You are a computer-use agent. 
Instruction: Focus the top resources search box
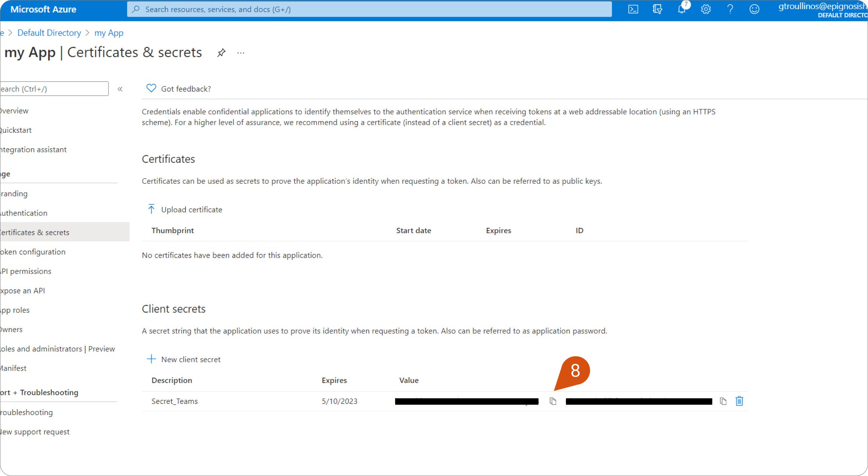369,9
